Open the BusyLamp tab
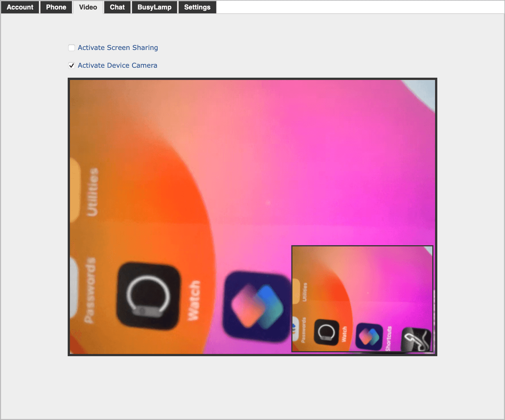The width and height of the screenshot is (505, 420). coord(154,7)
